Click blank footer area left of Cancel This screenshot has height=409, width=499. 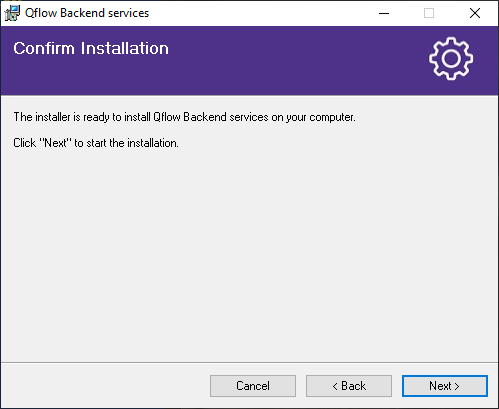(x=105, y=386)
